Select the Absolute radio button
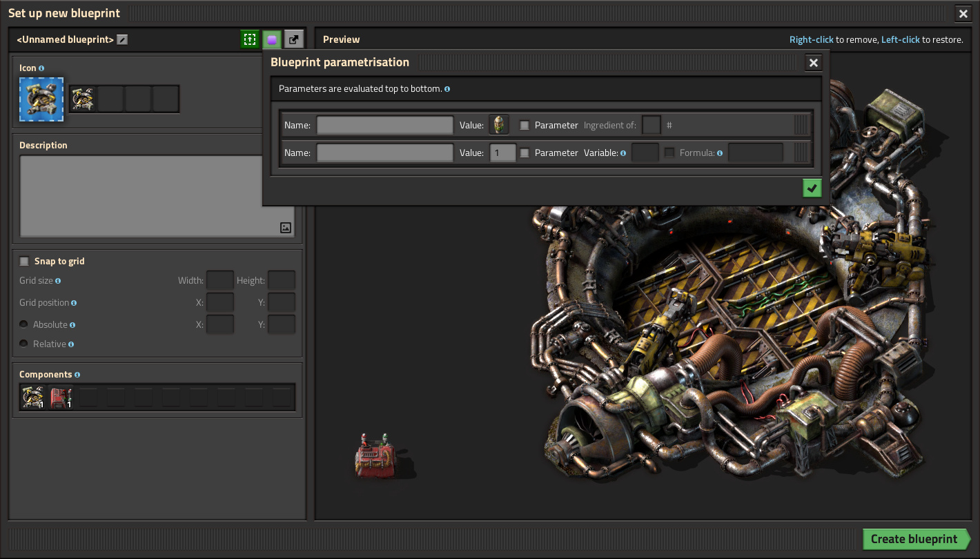 pyautogui.click(x=24, y=324)
